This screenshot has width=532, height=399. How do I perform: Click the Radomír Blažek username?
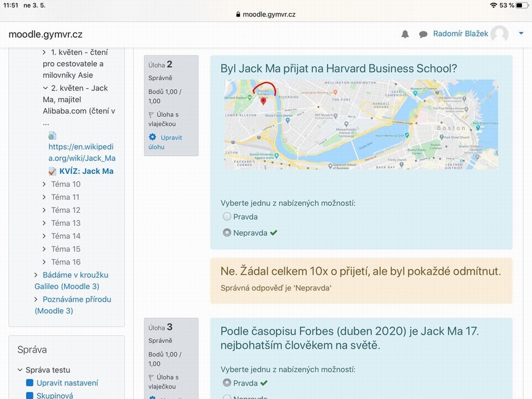(460, 34)
